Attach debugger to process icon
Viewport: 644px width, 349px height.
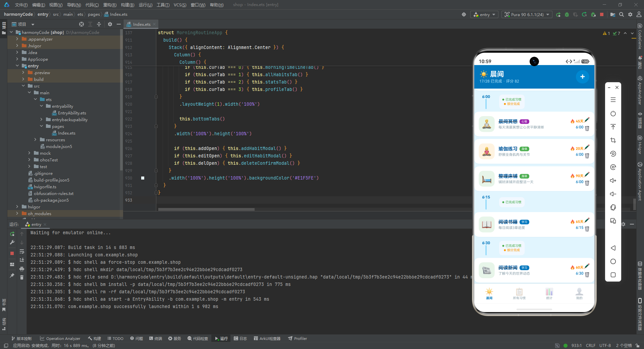click(593, 14)
